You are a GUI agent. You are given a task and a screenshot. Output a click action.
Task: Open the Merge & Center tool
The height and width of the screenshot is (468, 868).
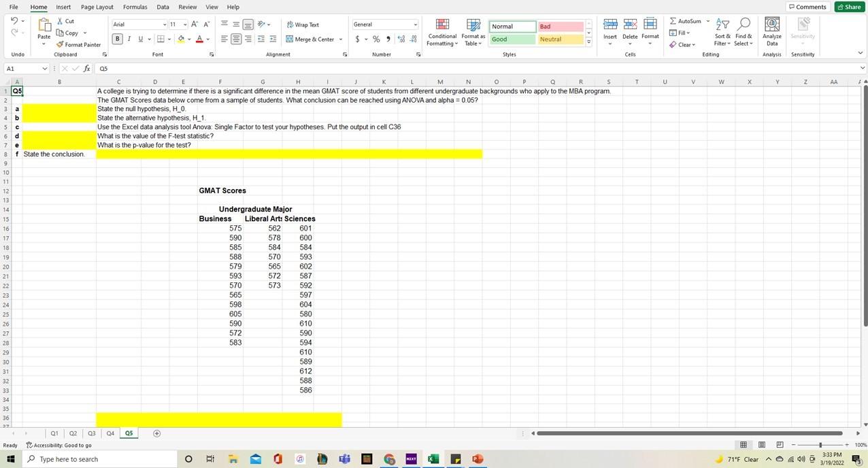[312, 39]
